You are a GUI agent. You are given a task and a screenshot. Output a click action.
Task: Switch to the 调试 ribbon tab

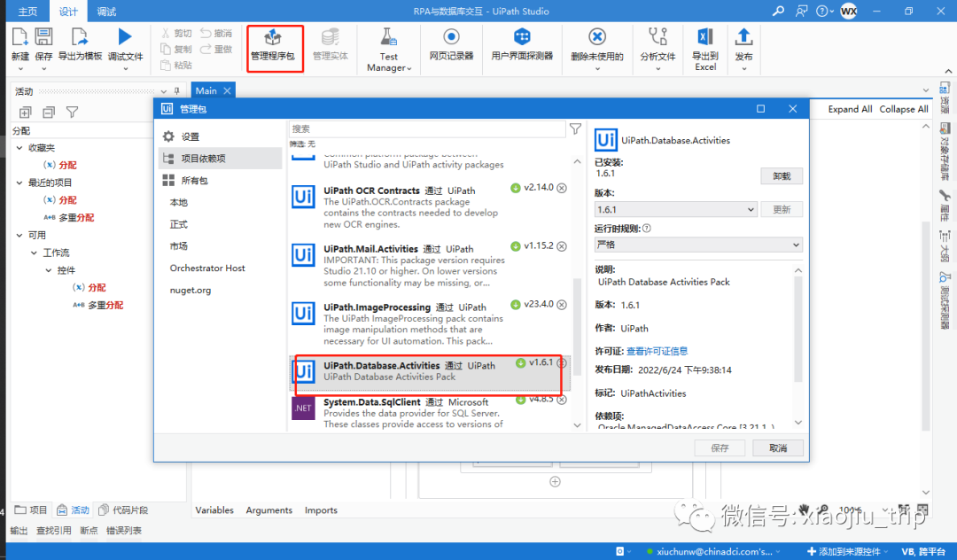[106, 12]
